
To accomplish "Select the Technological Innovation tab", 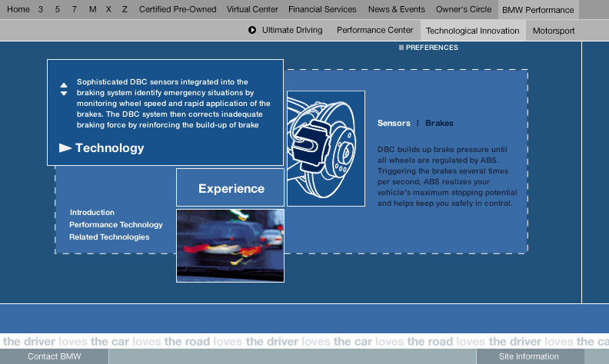I will click(x=473, y=31).
